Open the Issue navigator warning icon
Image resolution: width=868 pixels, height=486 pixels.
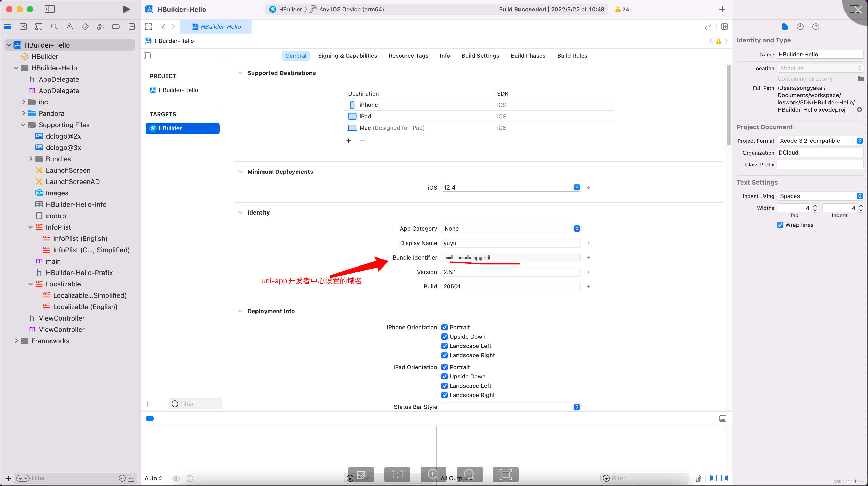[70, 27]
